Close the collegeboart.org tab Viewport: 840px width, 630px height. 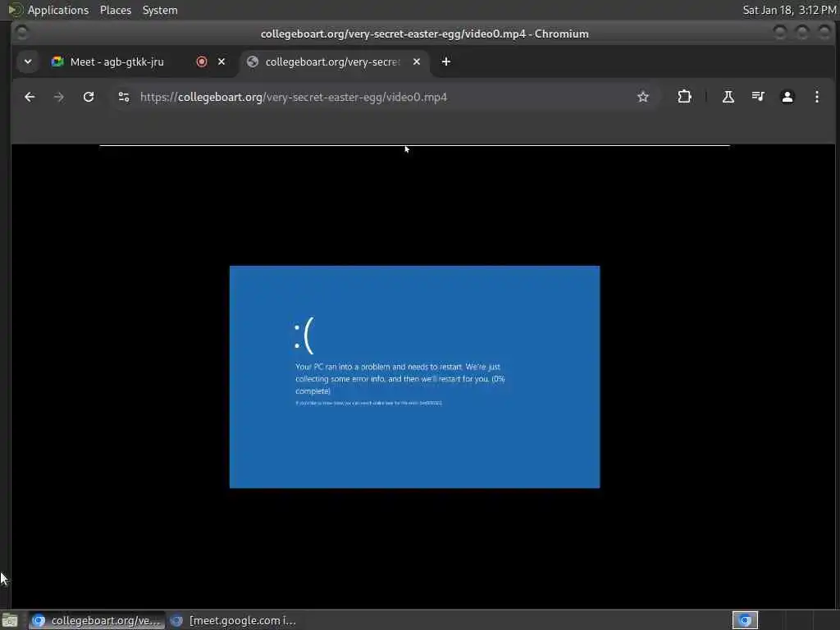pos(416,62)
